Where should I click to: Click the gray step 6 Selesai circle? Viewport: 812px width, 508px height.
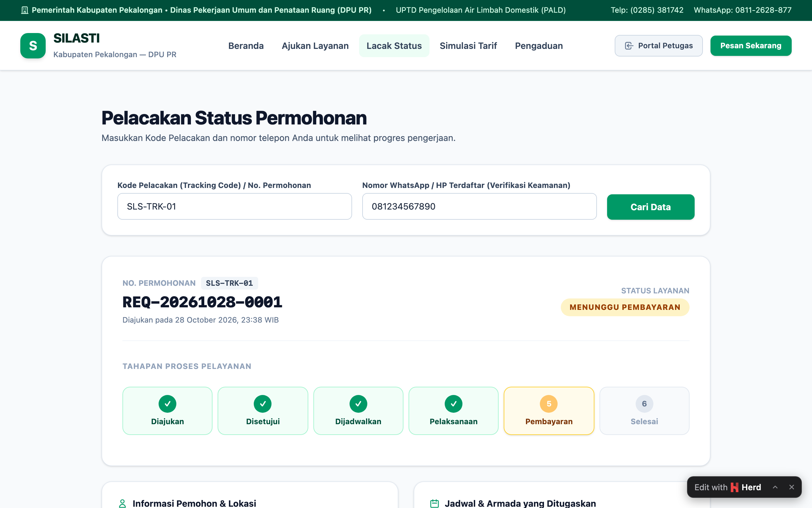coord(644,404)
